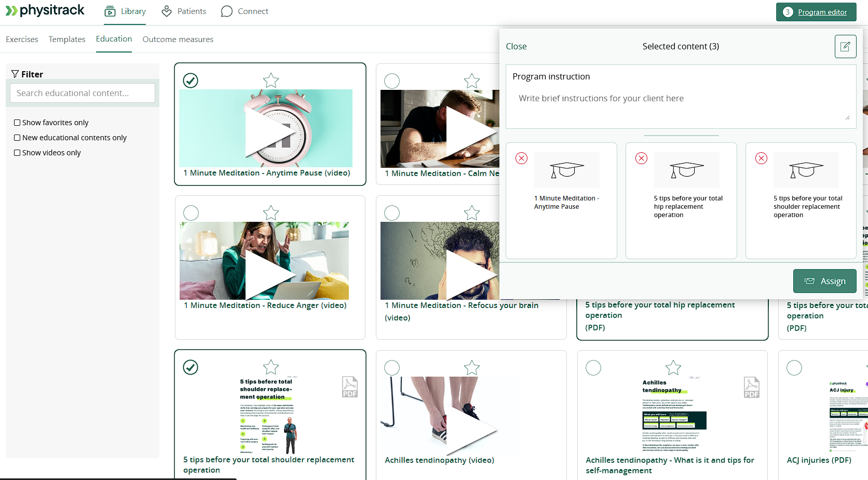Enable New educational contents only
Image resolution: width=868 pixels, height=480 pixels.
(x=17, y=138)
